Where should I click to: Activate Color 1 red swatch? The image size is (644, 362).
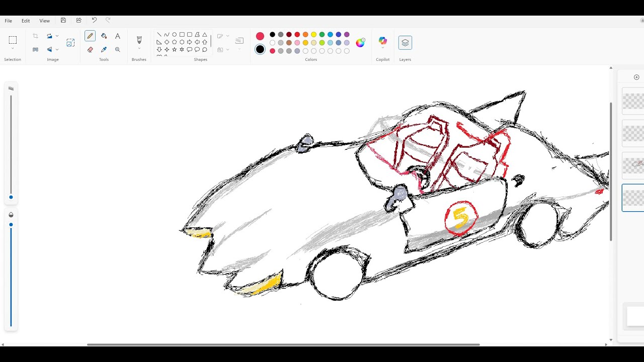(260, 36)
